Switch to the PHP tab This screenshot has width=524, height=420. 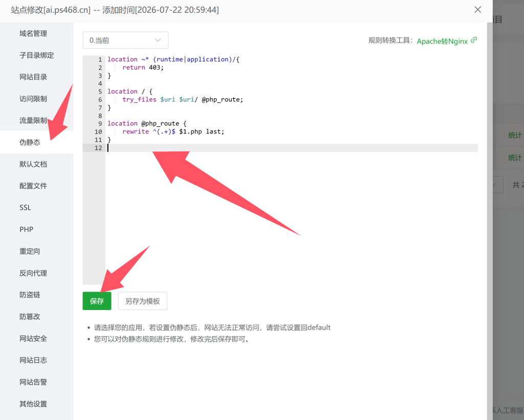click(26, 229)
